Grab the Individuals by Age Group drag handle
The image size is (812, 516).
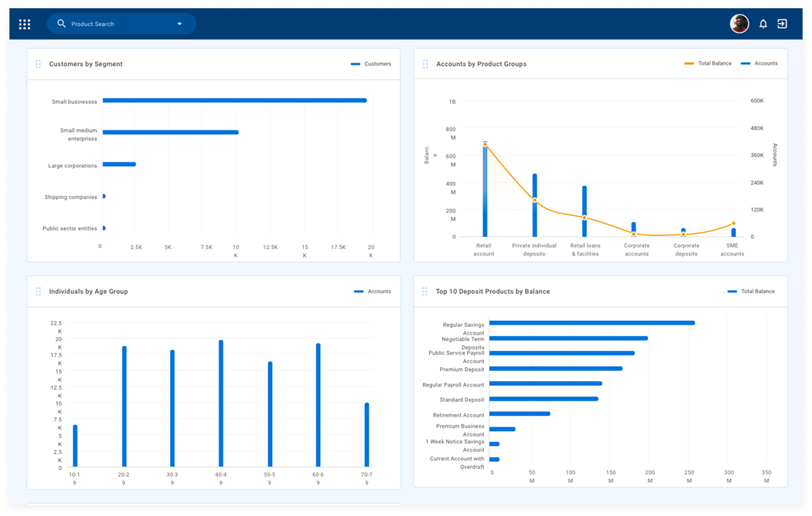pyautogui.click(x=38, y=291)
